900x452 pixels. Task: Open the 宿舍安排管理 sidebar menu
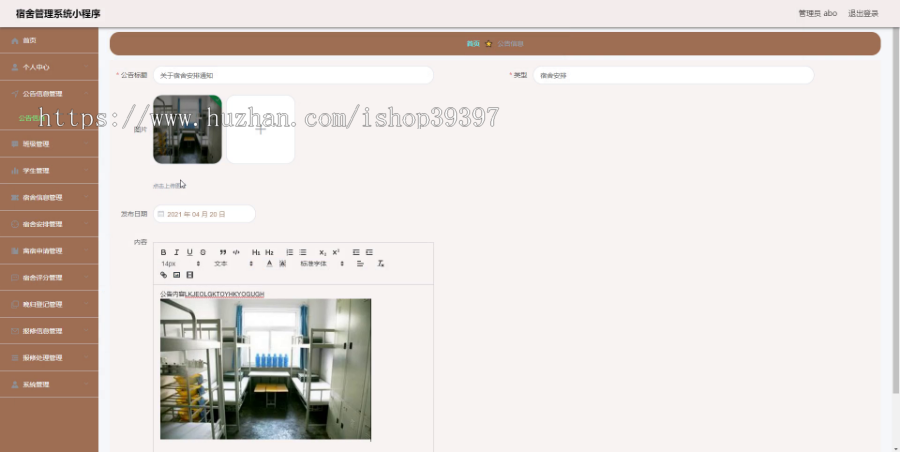49,224
